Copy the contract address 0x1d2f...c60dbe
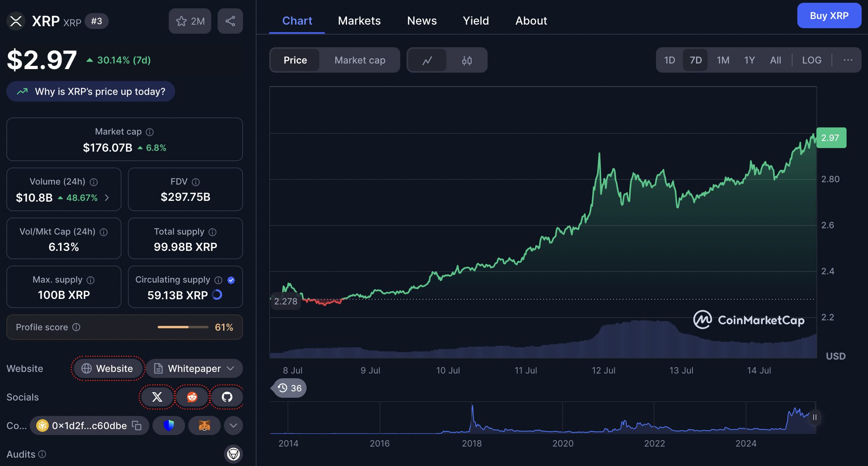The width and height of the screenshot is (868, 466). tap(137, 426)
